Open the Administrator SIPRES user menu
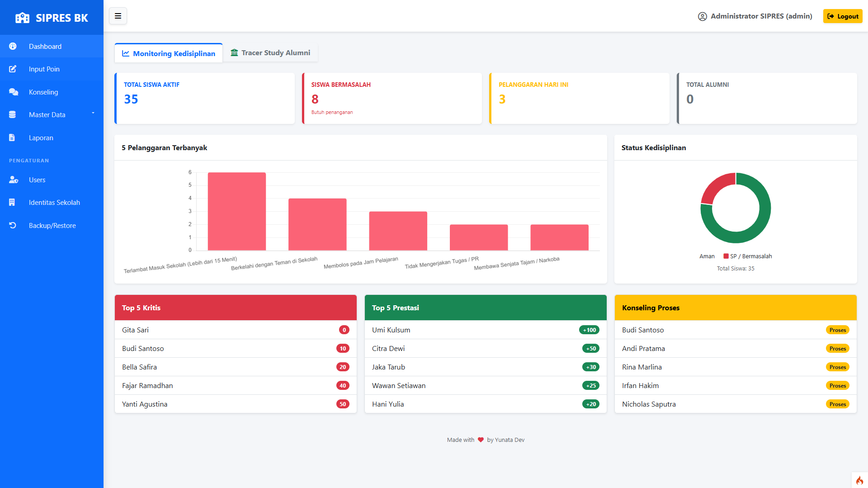The image size is (868, 488). tap(755, 16)
